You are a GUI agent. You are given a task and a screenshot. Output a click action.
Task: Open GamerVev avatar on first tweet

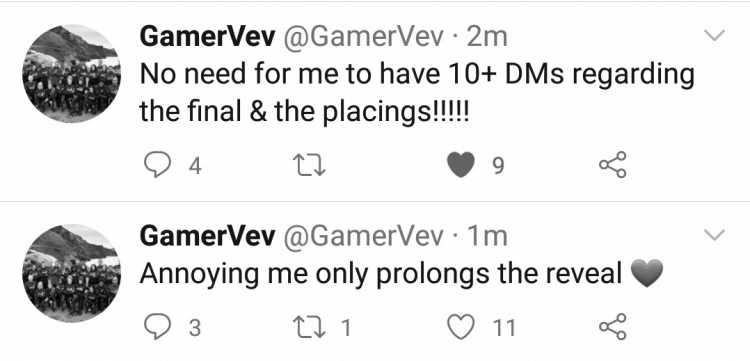point(72,74)
